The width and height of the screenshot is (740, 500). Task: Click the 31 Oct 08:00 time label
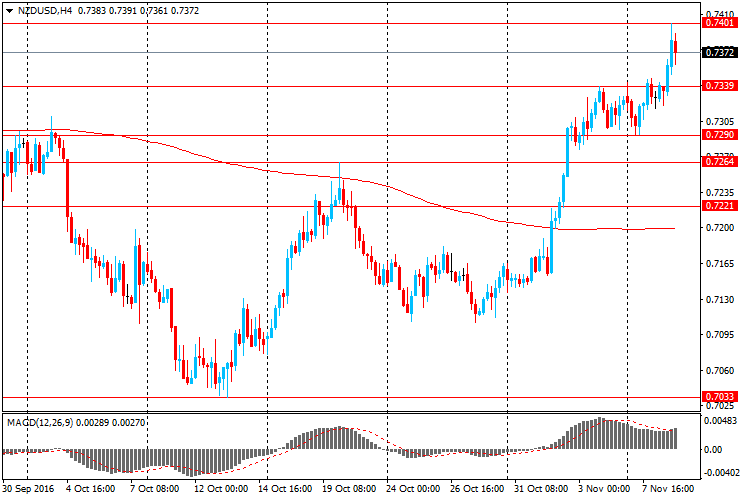tap(539, 490)
